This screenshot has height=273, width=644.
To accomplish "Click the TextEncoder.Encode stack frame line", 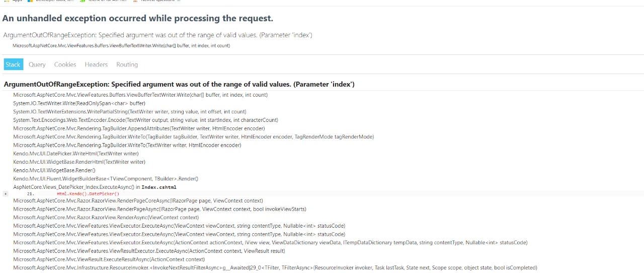I will 145,120.
